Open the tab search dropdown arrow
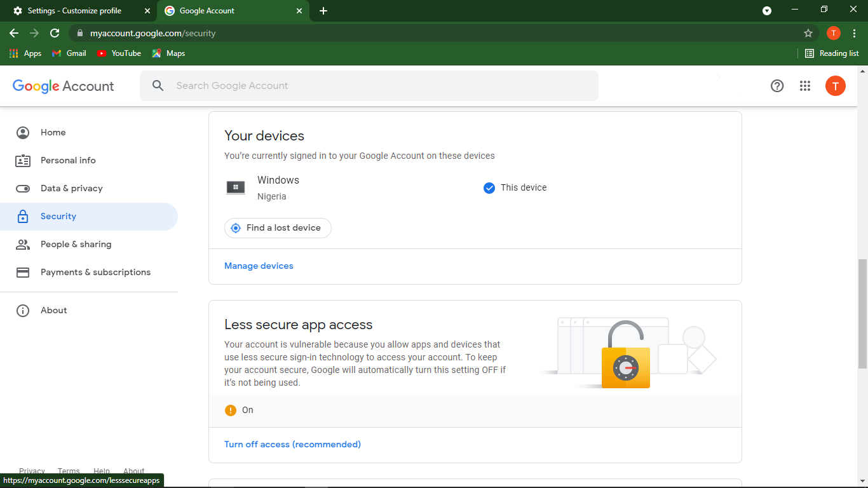The image size is (868, 488). [767, 11]
